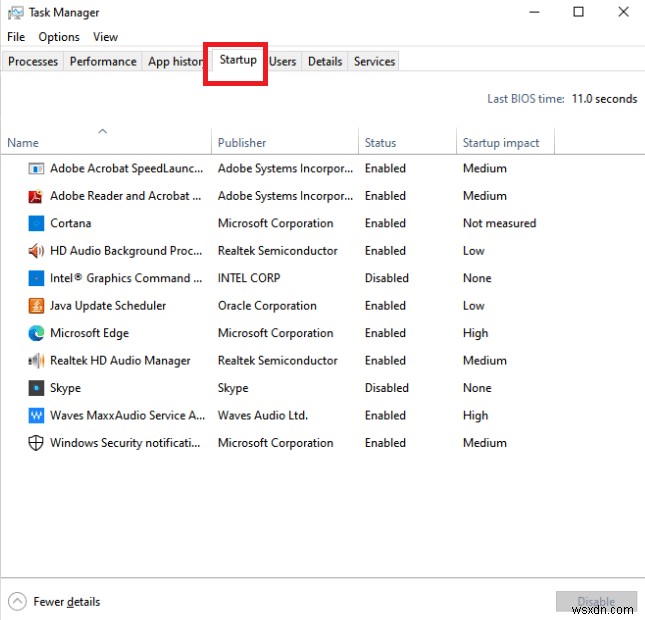Screen dimensions: 645x620
Task: Click Enabled status in Windows Security row
Action: click(385, 443)
